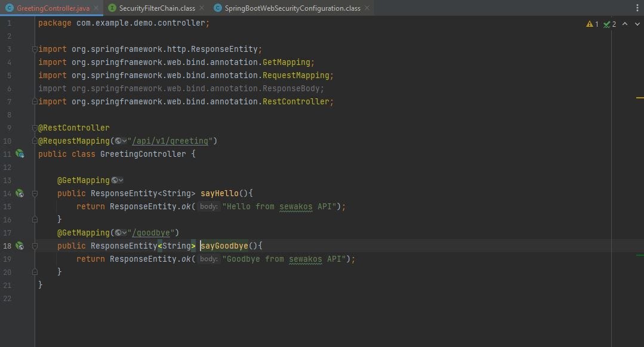This screenshot has width=644, height=347.
Task: Run GreetingController using the gutter run icon
Action: point(20,154)
